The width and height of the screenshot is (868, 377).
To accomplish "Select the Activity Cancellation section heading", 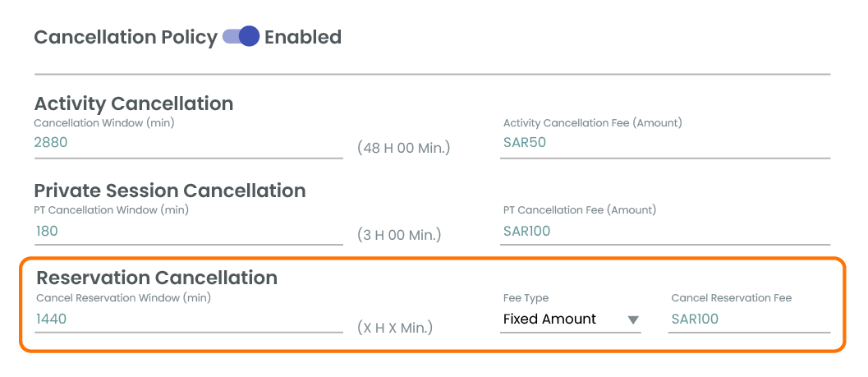I will [x=134, y=103].
